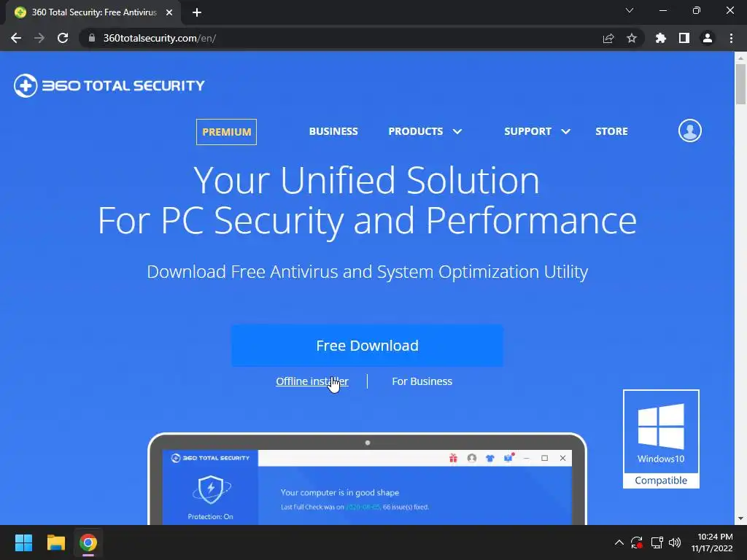Click the 'Your Unified Solution' headline text

(366, 180)
